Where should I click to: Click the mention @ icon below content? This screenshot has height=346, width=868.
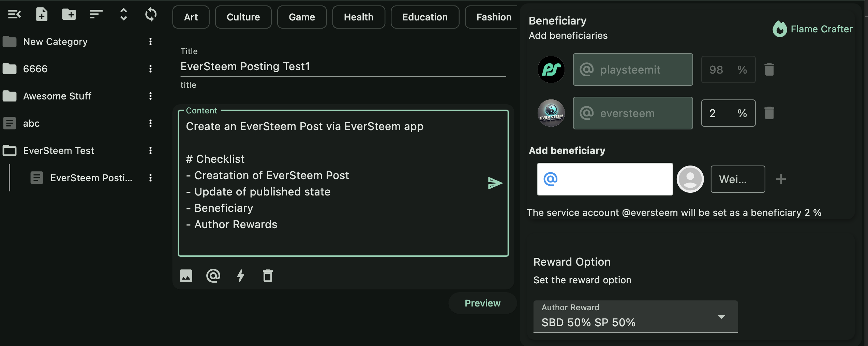213,276
